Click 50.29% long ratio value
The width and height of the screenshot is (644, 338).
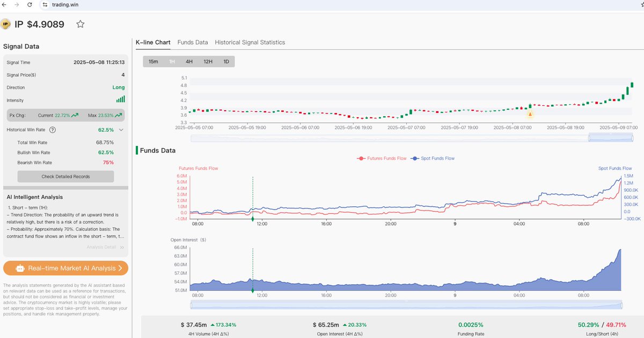tap(589, 325)
